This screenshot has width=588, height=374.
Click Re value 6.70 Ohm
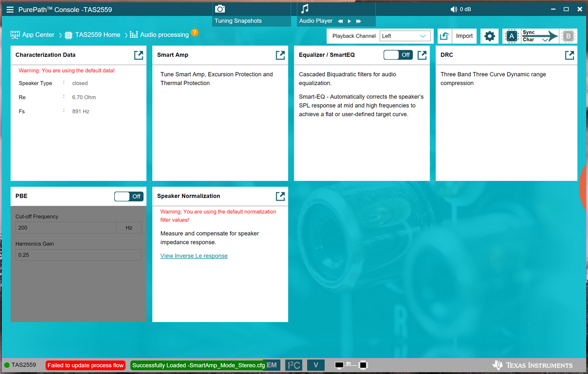[84, 97]
